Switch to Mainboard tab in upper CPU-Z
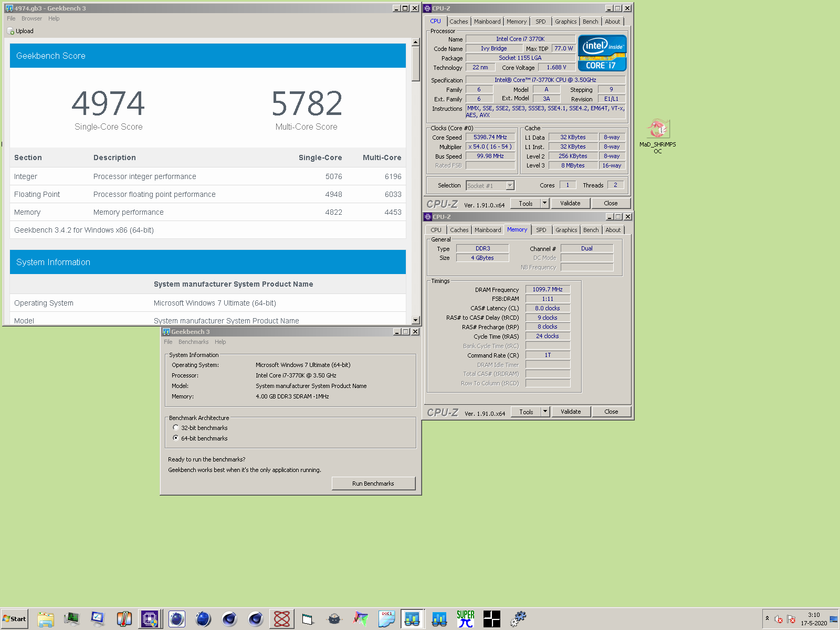The image size is (840, 630). pyautogui.click(x=487, y=22)
